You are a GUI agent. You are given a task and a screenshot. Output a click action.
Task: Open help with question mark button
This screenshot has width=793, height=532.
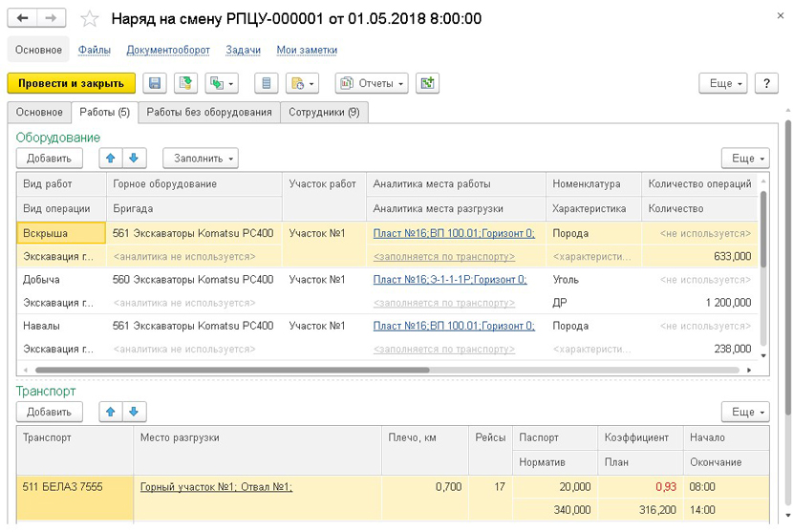coord(766,83)
